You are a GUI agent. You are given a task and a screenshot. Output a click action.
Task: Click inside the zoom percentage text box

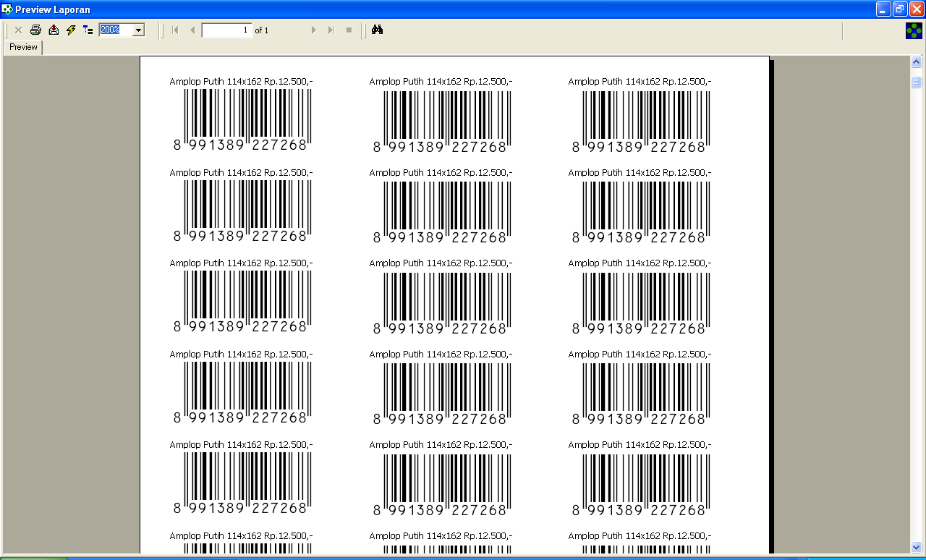(x=116, y=30)
